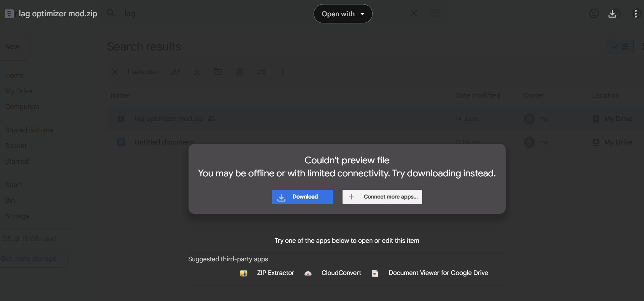Choose CloudConvert from suggested apps
This screenshot has width=644, height=301.
click(341, 273)
